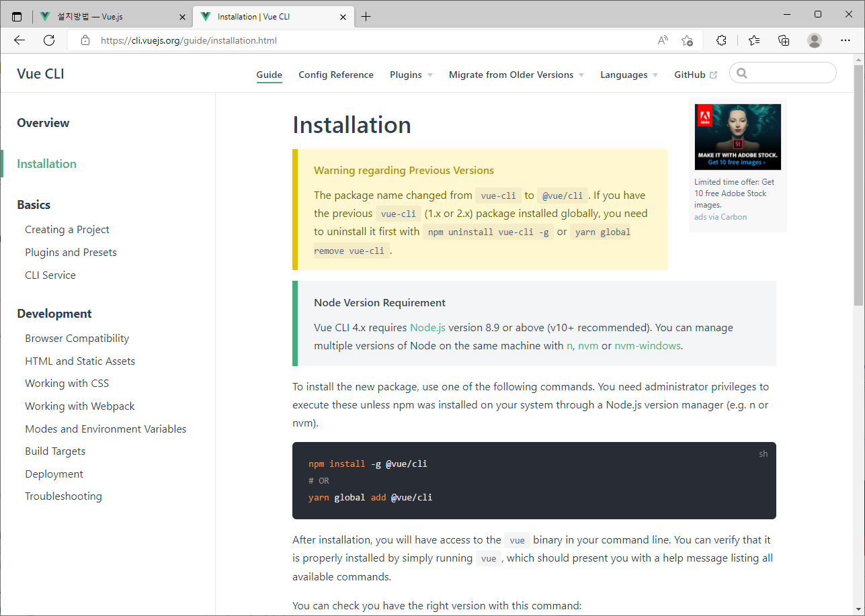Click the Installation page heading
This screenshot has height=616, width=865.
click(x=352, y=125)
